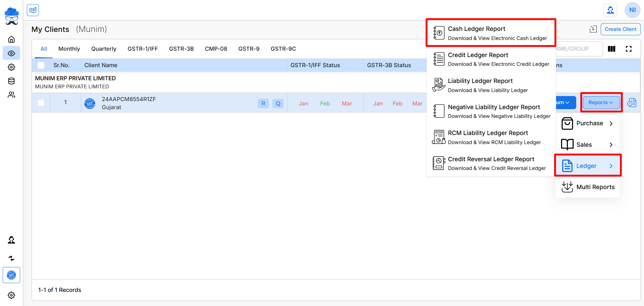Screen dimensions: 644x306
Task: Tick the select-all checkbox in the header
Action: click(x=41, y=65)
